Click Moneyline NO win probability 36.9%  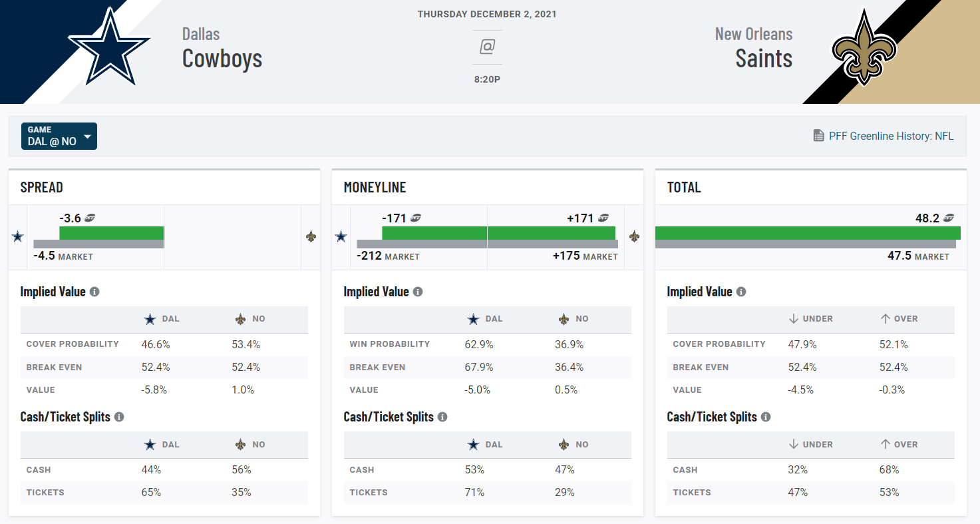click(x=570, y=344)
